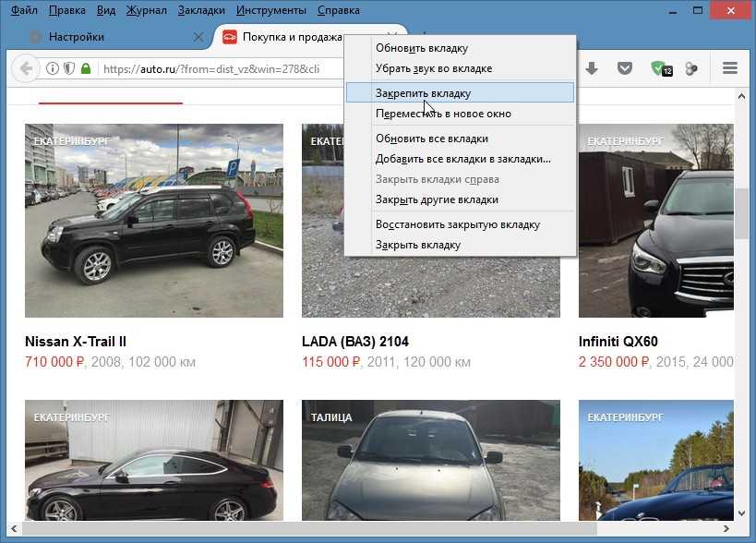
Task: Click the Pocket icon in toolbar
Action: point(625,68)
